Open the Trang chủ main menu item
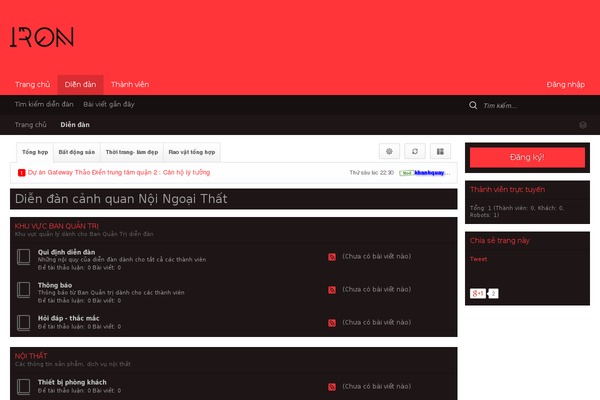The height and width of the screenshot is (400, 600). [x=33, y=84]
